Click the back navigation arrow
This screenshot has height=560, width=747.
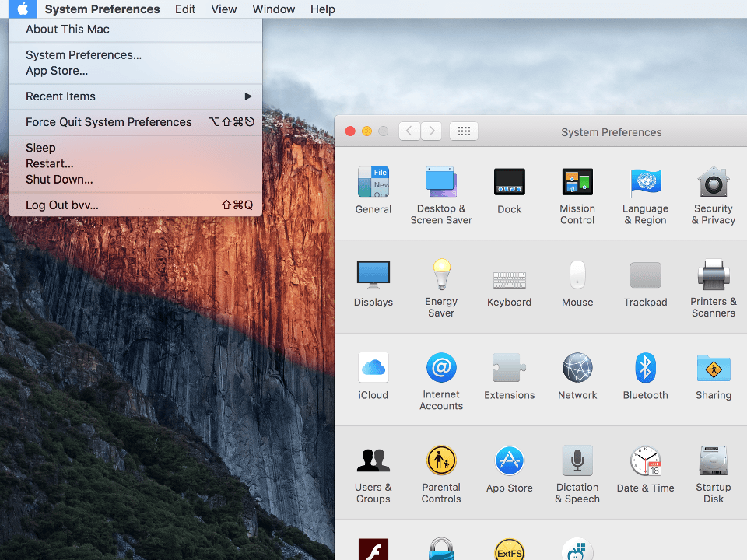[409, 131]
